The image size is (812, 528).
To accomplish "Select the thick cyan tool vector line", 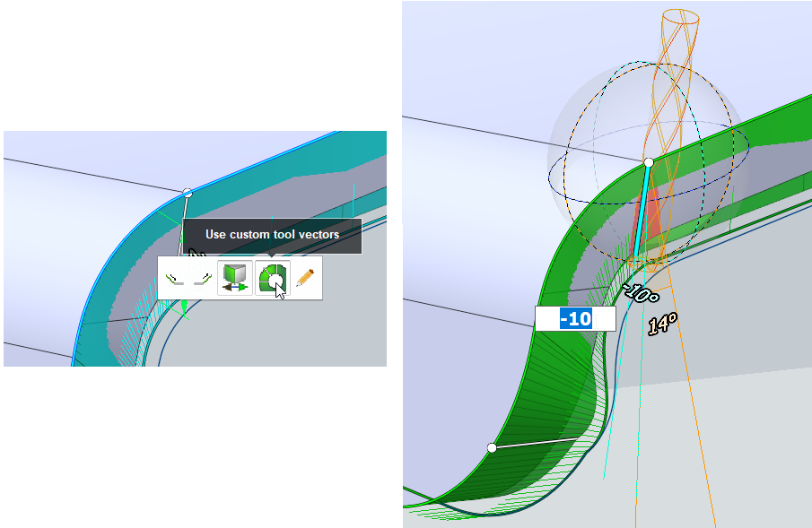I will click(642, 211).
